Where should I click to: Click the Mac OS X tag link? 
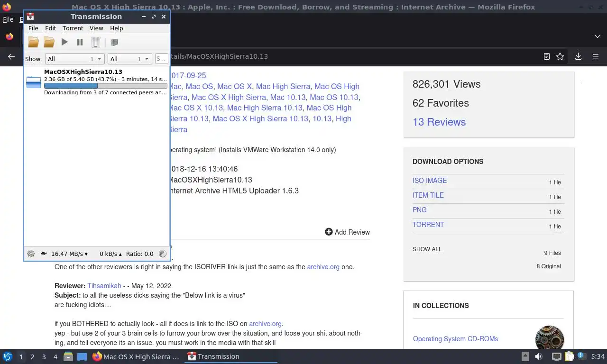234,86
